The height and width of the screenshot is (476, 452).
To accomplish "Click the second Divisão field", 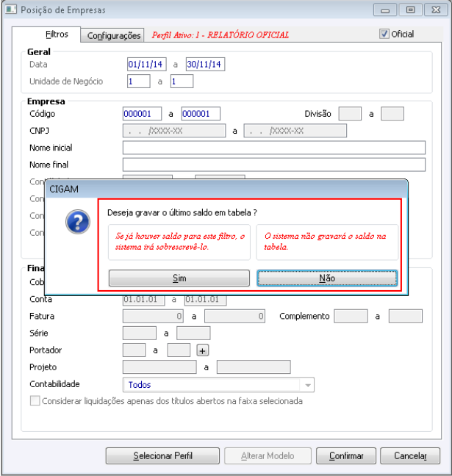I will (x=392, y=114).
